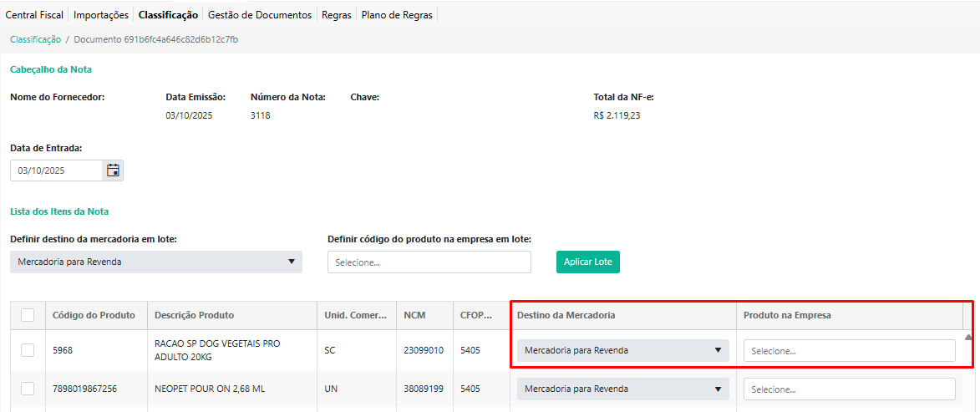Image resolution: width=980 pixels, height=412 pixels.
Task: Click the table scroll-up arrow
Action: (x=968, y=338)
